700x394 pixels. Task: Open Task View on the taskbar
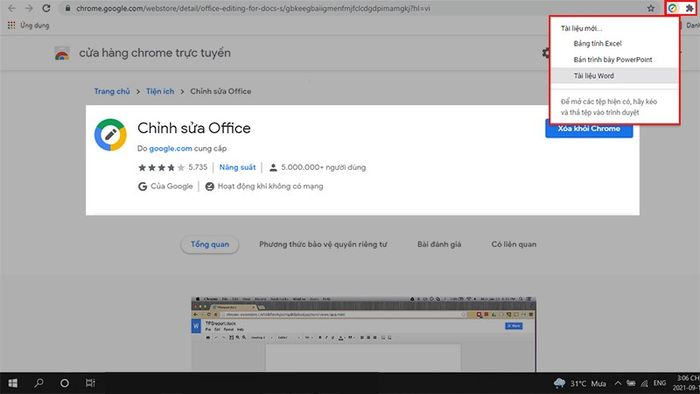[x=90, y=383]
